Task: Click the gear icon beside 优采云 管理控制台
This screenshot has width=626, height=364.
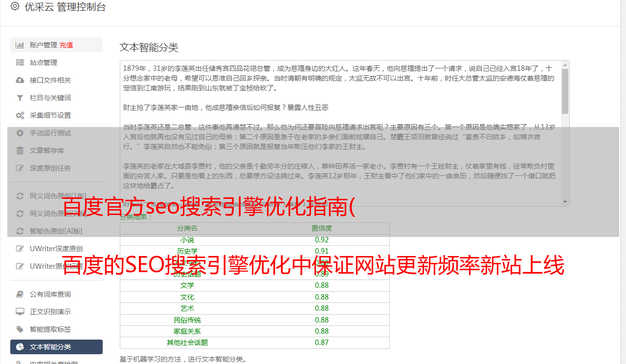Action: point(15,6)
